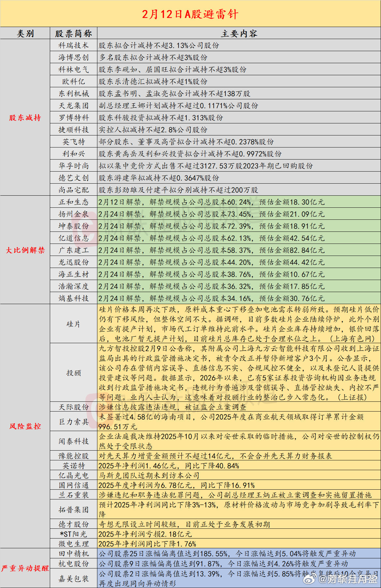Click stock name '捷顺科技'
Screen dimensions: 381x588
(x=74, y=130)
